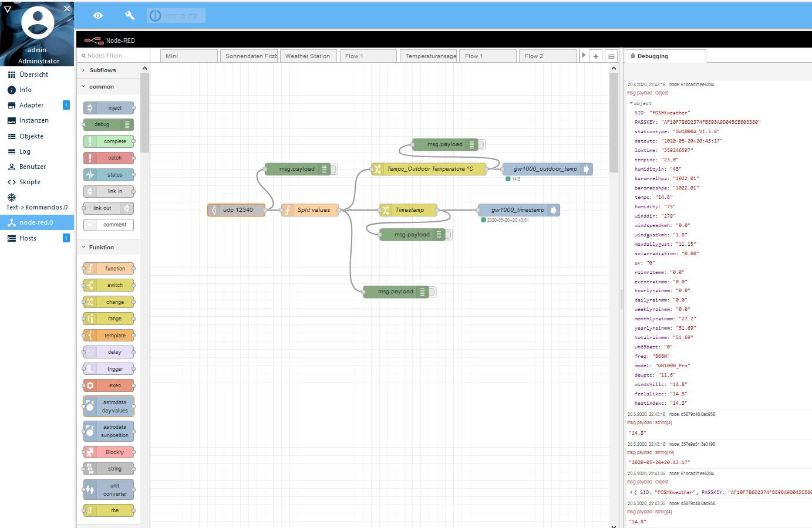Select the udp 12340 node
This screenshot has height=528, width=812.
[x=237, y=210]
